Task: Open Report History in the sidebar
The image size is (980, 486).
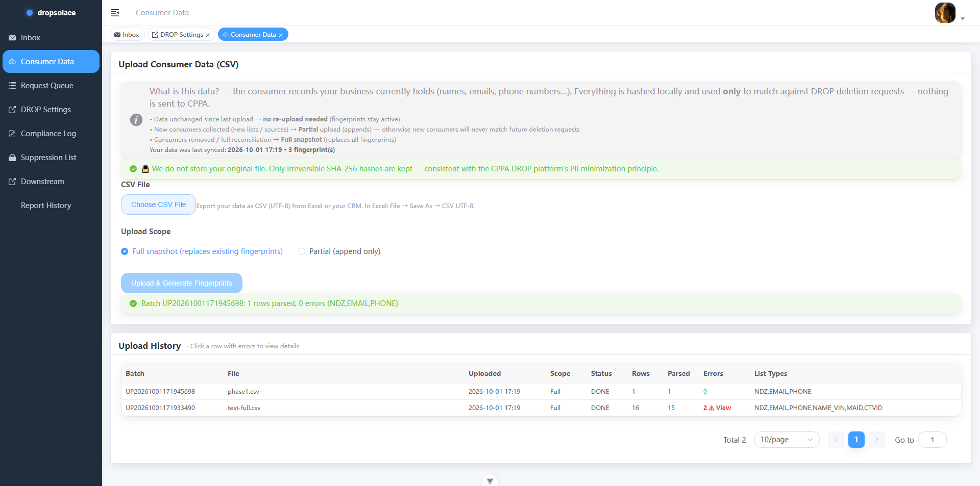Action: coord(51,206)
